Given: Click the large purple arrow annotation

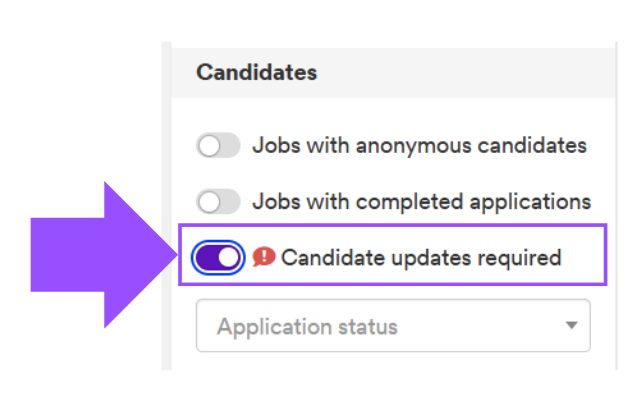Looking at the screenshot, I should [x=104, y=255].
